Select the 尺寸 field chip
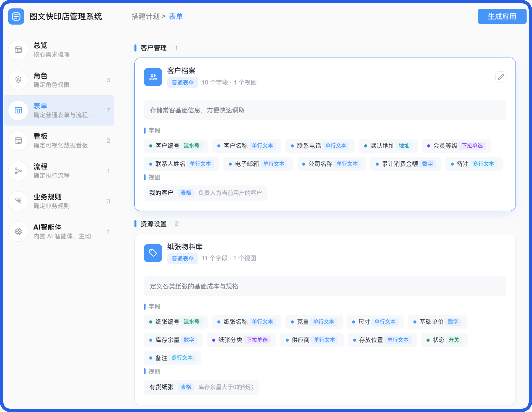The width and height of the screenshot is (532, 412). [375, 321]
